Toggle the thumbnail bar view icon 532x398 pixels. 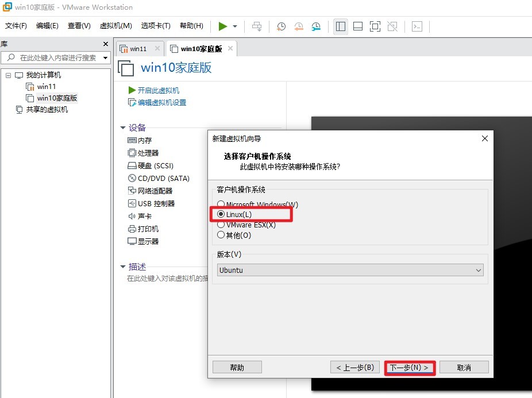pos(358,26)
